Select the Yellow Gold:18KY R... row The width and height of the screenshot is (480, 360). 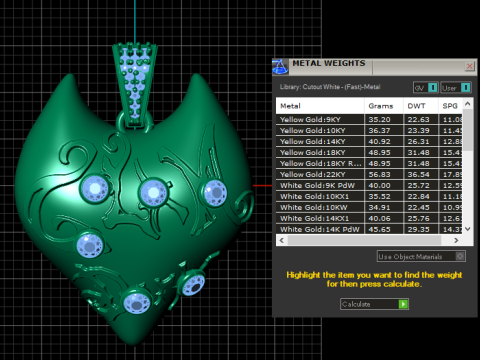pos(369,163)
